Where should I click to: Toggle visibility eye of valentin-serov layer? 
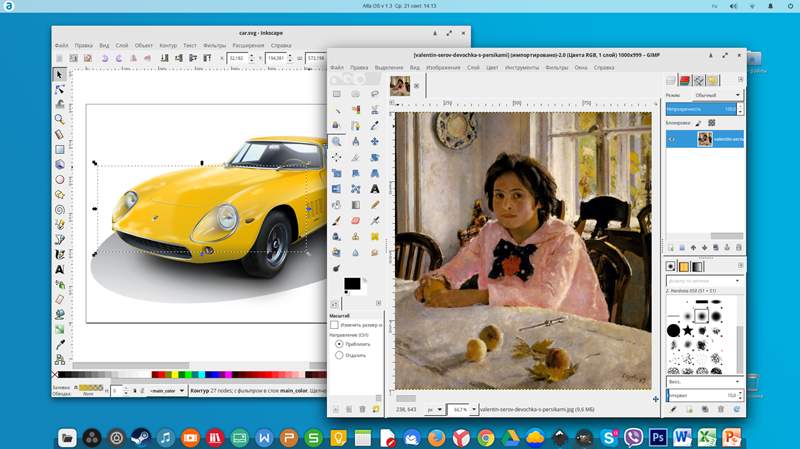coord(672,139)
